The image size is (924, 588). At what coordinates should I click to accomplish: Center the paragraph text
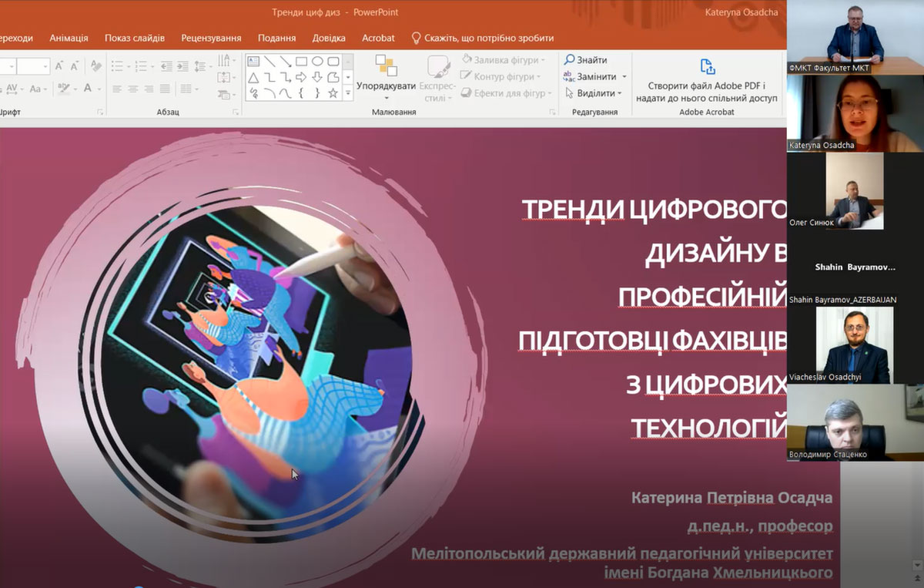tap(132, 89)
